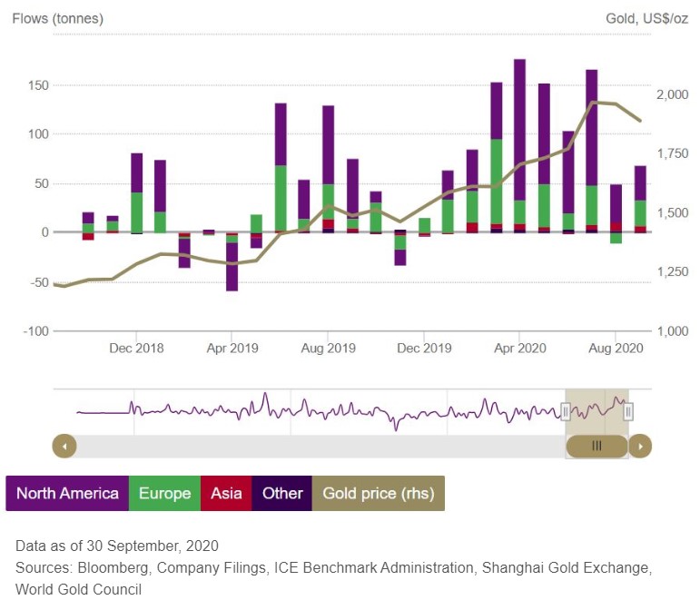Click the left scroll arrow button
This screenshot has height=600, width=700.
coord(64,446)
